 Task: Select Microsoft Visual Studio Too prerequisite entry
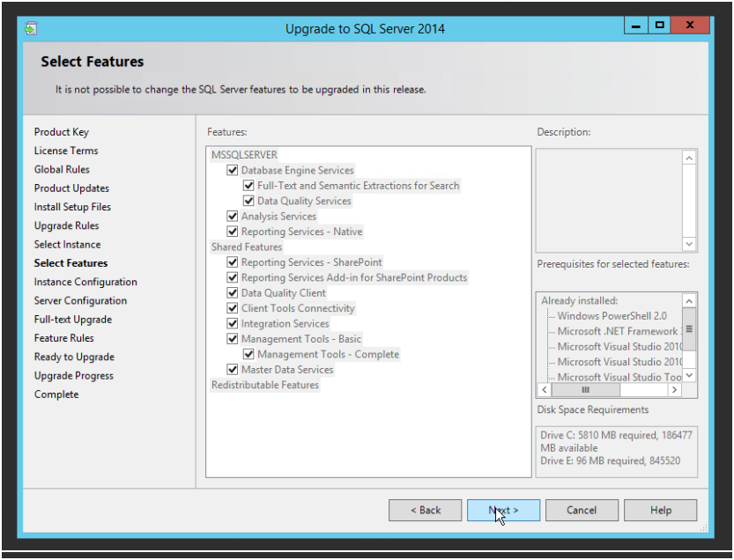[x=619, y=377]
